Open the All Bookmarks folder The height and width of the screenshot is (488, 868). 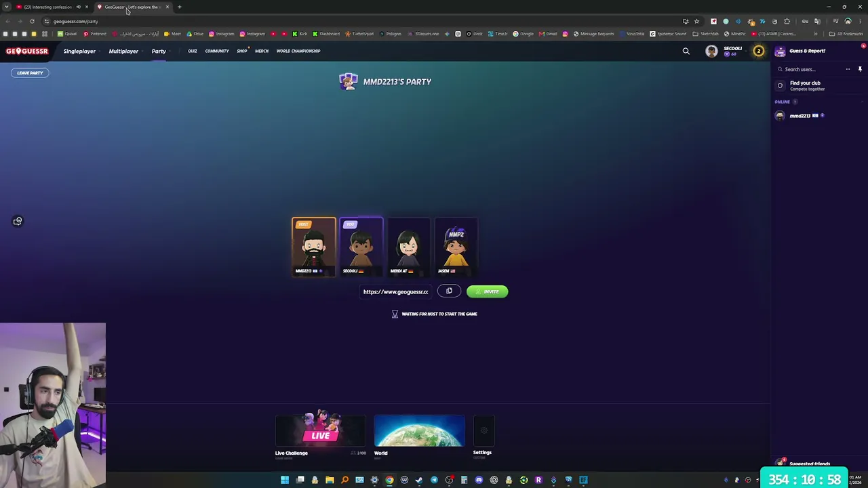(x=846, y=34)
